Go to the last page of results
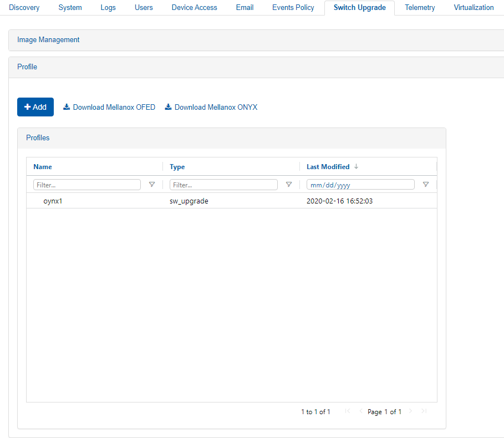 coord(424,411)
